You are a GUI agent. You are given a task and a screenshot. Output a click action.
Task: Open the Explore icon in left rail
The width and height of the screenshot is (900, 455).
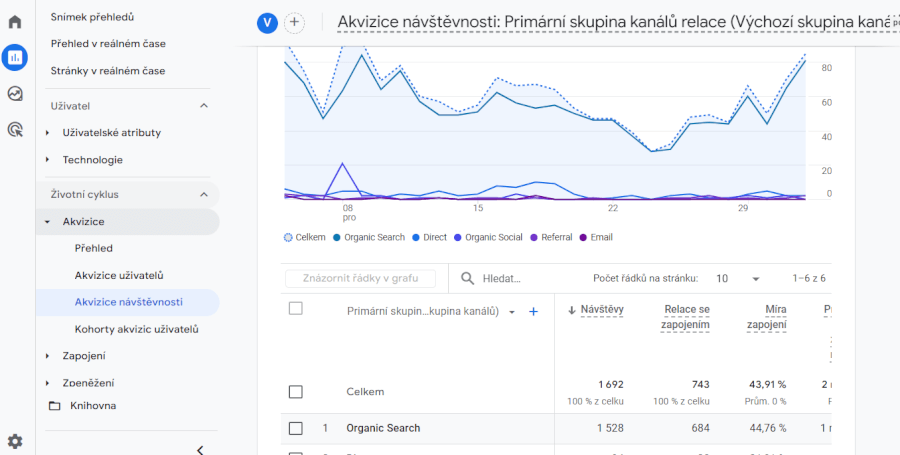(15, 94)
